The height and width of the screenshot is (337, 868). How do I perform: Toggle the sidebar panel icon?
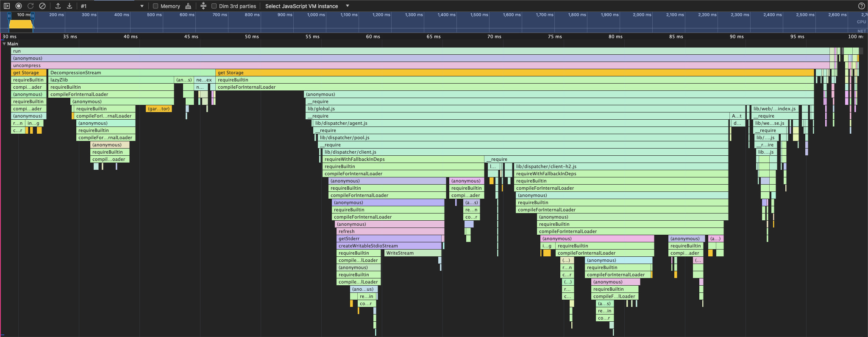7,6
